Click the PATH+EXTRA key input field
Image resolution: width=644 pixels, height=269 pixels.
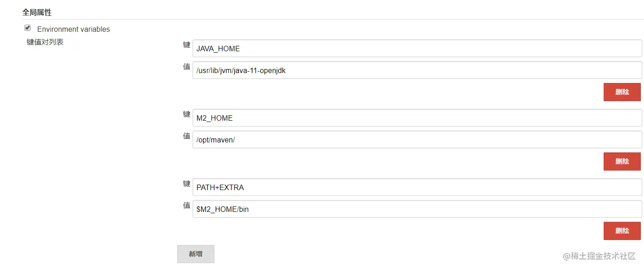417,187
